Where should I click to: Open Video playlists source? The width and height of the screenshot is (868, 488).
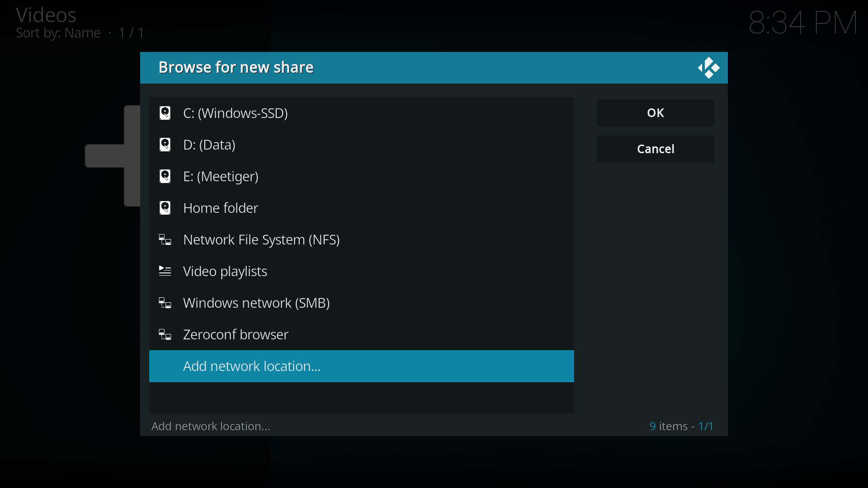coord(225,271)
